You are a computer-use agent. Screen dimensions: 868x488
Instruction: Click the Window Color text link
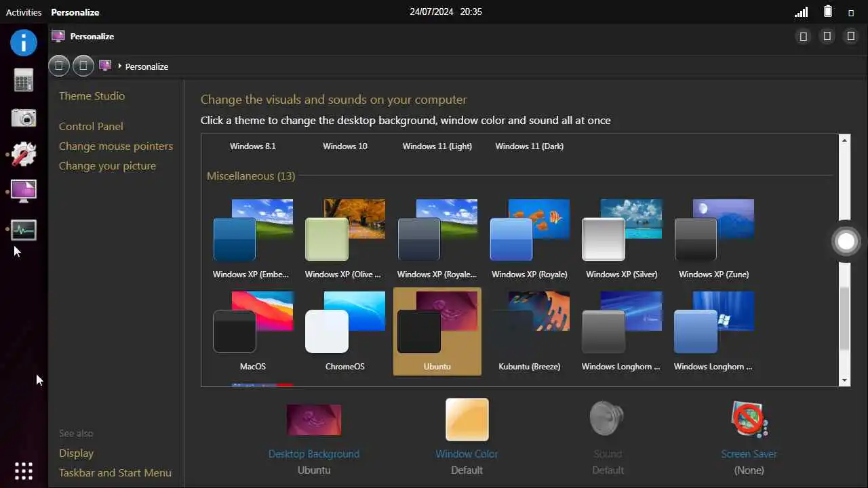point(467,454)
